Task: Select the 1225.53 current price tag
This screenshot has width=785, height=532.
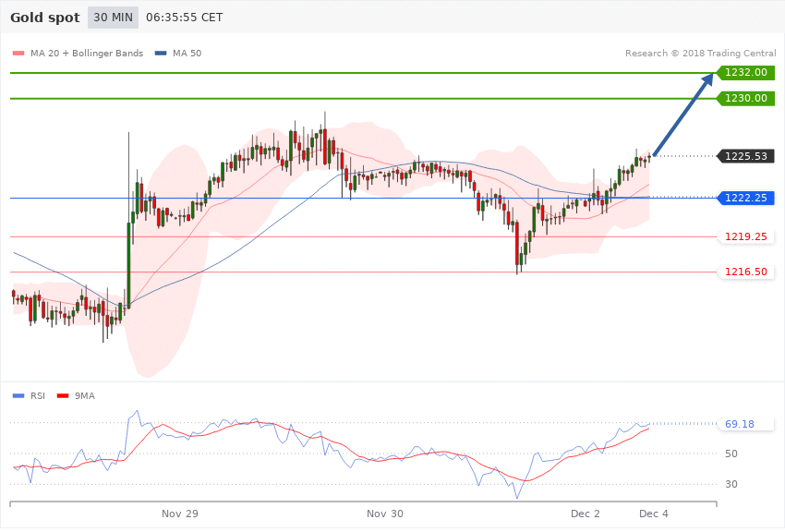Action: [746, 156]
